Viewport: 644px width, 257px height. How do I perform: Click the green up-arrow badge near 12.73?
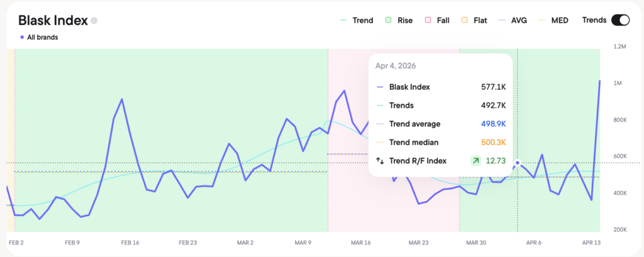coord(475,161)
